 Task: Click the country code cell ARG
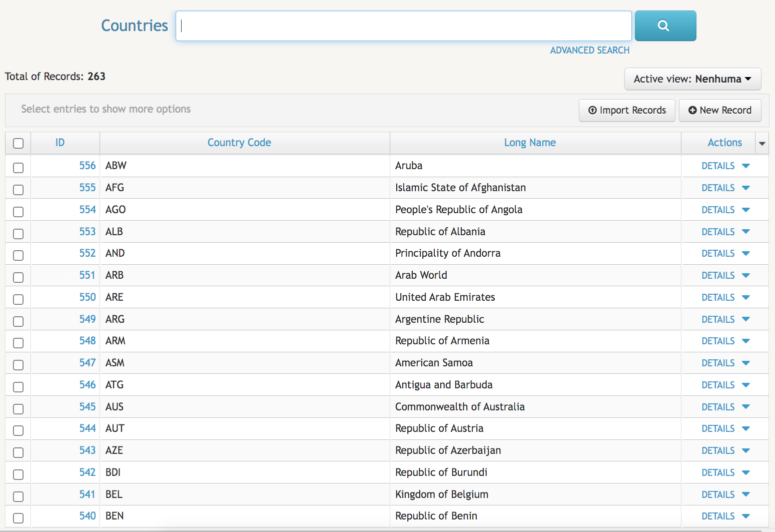[115, 319]
